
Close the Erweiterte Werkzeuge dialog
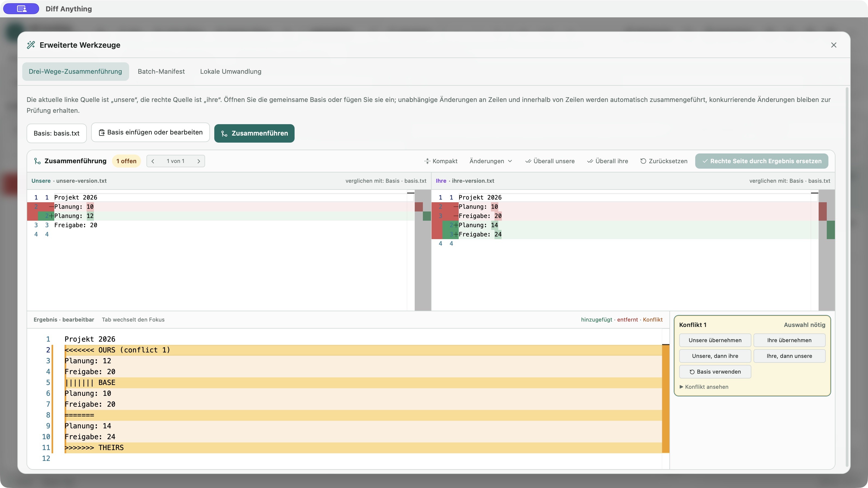pos(834,45)
